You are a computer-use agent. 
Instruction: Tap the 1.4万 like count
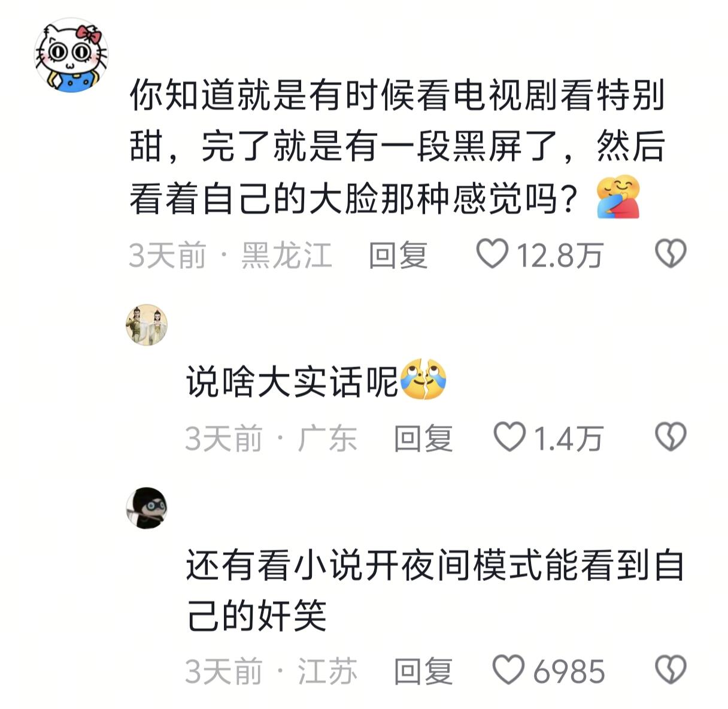[568, 438]
